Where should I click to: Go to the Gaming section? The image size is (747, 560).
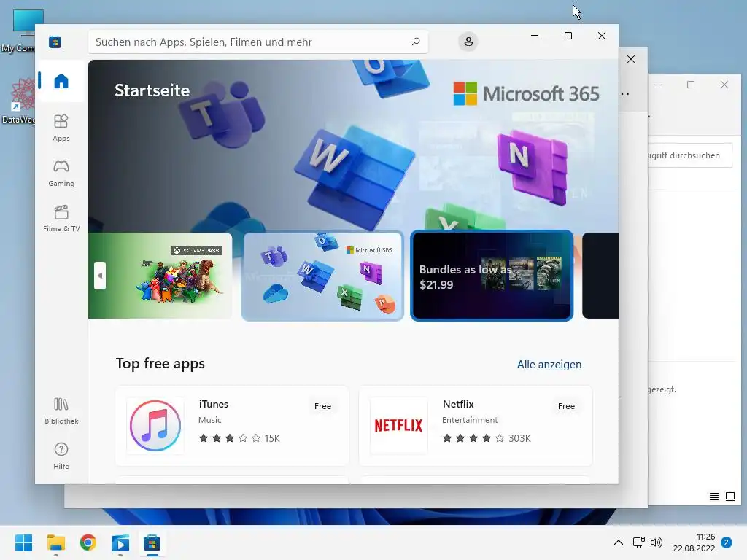click(61, 173)
